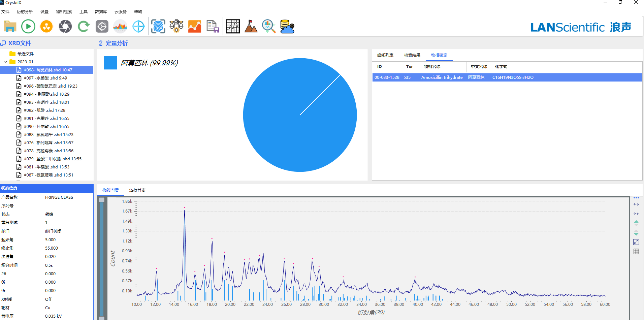Open the cloud database settings icon
Image resolution: width=644 pixels, height=320 pixels.
[287, 27]
